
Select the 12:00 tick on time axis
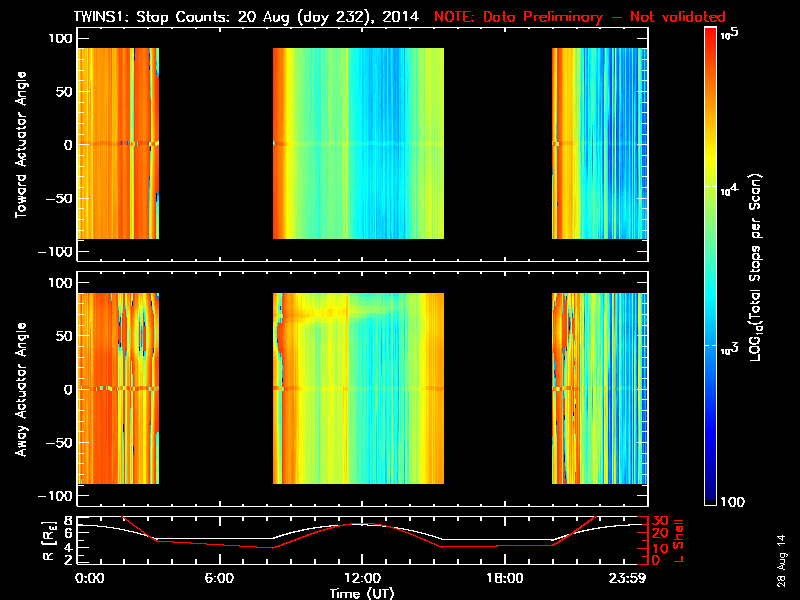(x=361, y=579)
